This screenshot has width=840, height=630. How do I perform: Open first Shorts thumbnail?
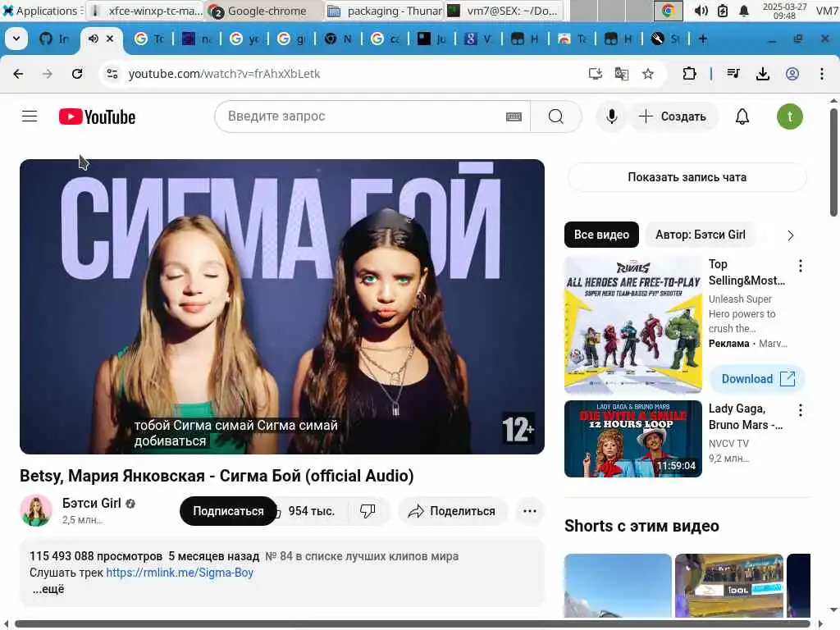[618, 586]
